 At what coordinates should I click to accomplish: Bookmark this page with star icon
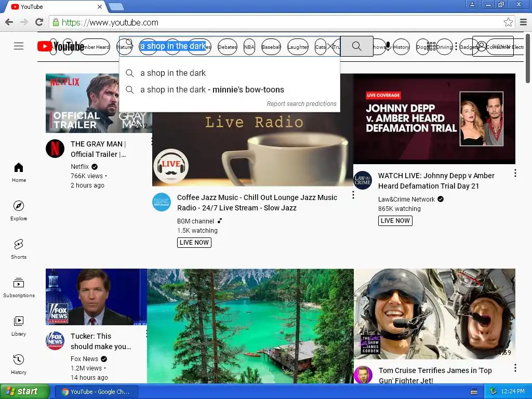click(508, 22)
